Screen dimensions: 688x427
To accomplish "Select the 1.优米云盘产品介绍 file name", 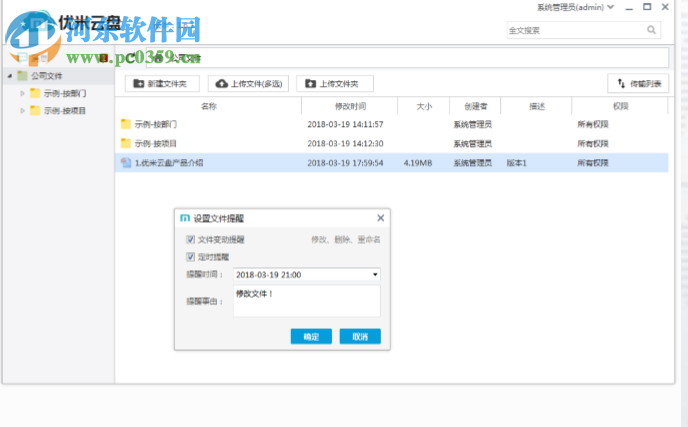I will pyautogui.click(x=169, y=163).
